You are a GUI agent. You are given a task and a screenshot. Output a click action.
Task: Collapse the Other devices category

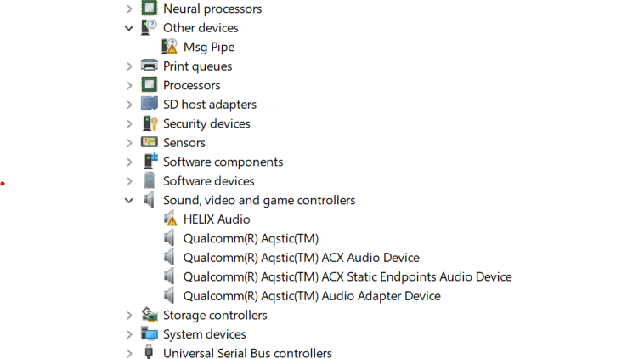pyautogui.click(x=129, y=28)
